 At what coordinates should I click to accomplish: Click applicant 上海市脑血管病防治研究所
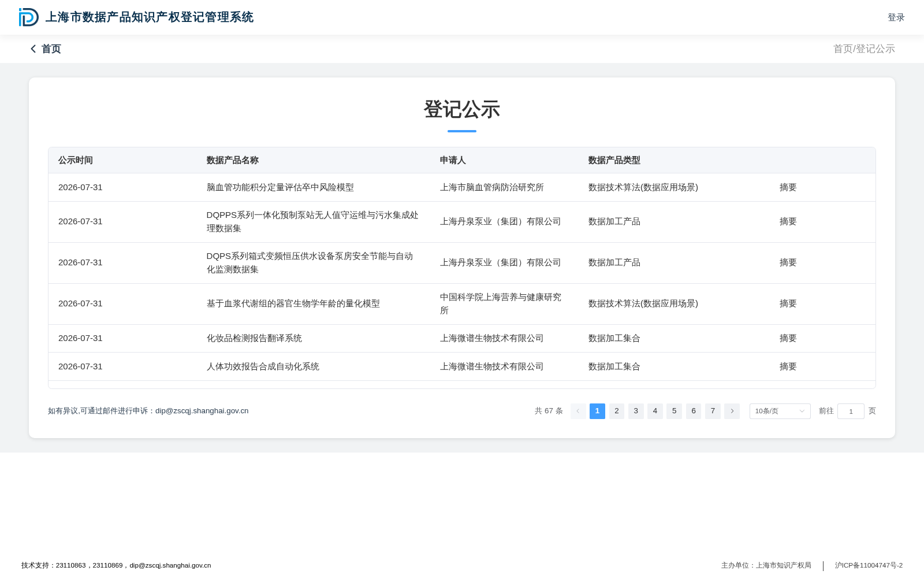[x=492, y=187]
